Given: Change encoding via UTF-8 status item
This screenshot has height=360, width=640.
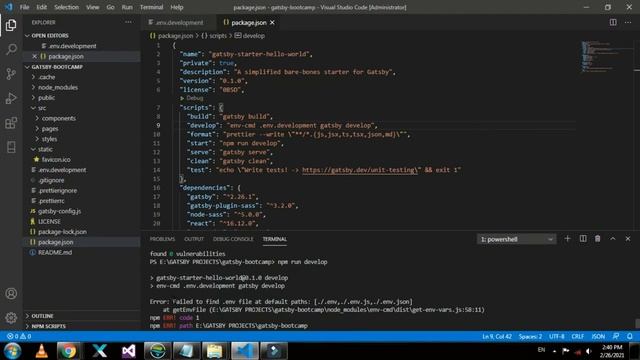Looking at the screenshot, I should point(557,336).
